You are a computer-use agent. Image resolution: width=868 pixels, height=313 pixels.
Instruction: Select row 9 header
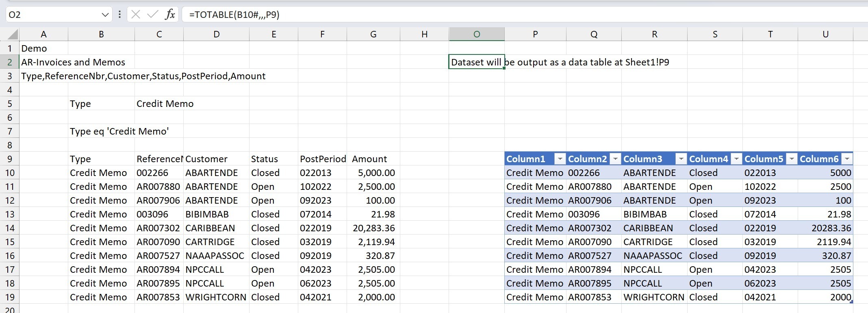coord(10,159)
